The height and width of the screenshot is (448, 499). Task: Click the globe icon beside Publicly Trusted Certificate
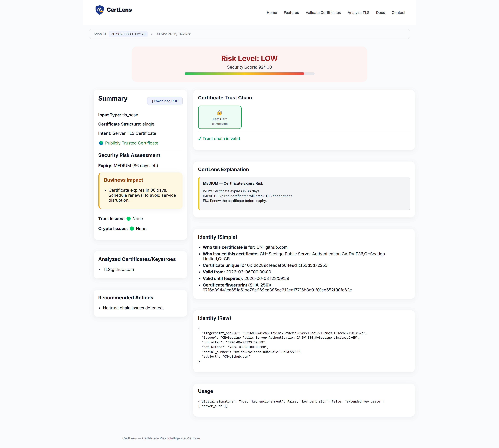tap(101, 143)
